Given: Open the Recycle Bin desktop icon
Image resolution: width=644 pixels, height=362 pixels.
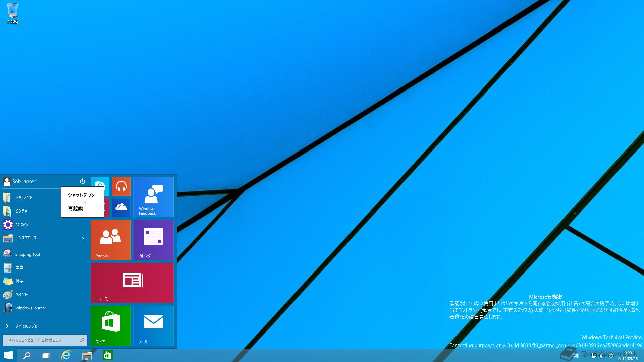Looking at the screenshot, I should tap(12, 13).
